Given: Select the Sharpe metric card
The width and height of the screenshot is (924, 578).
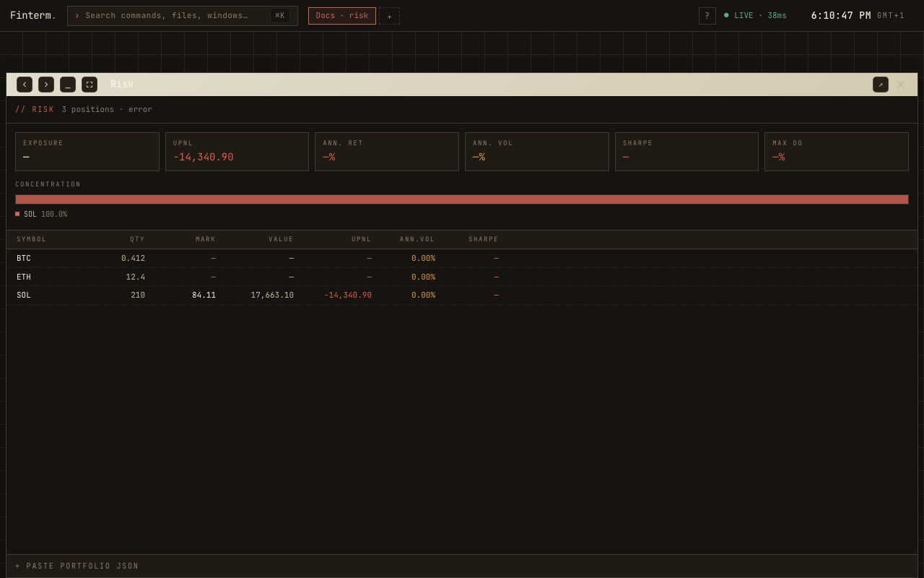Looking at the screenshot, I should [x=687, y=152].
